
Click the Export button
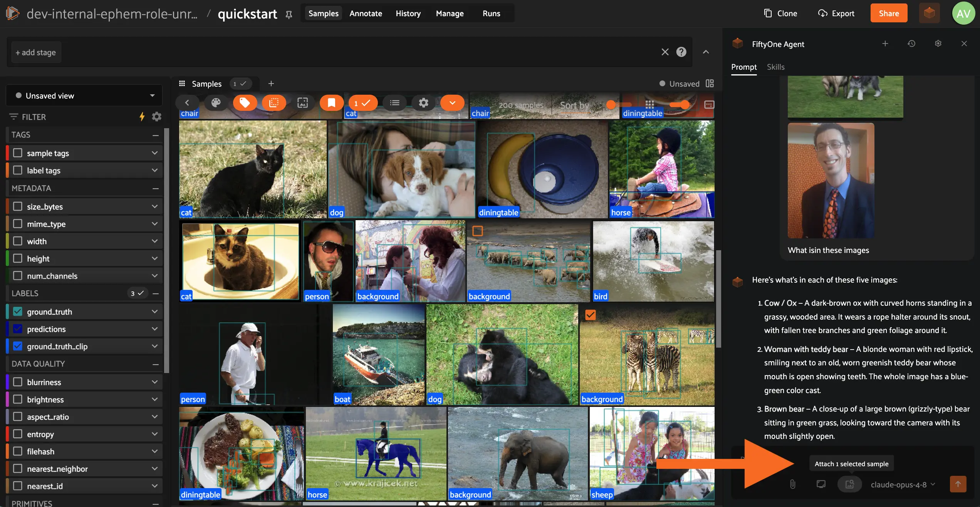[x=836, y=13]
